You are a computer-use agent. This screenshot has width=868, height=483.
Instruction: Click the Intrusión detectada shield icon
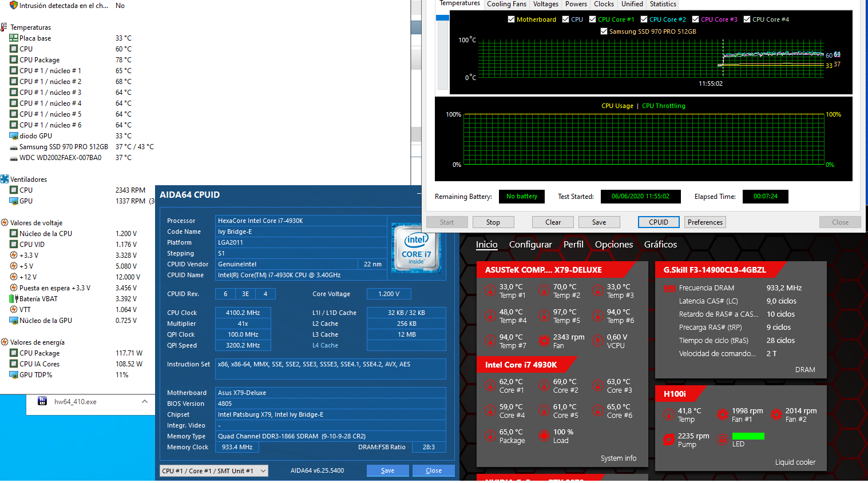click(x=14, y=5)
